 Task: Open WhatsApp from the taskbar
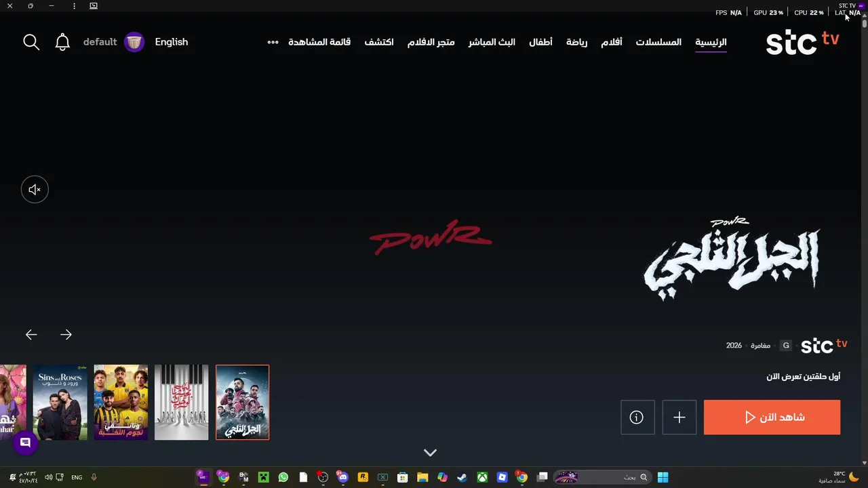283,477
